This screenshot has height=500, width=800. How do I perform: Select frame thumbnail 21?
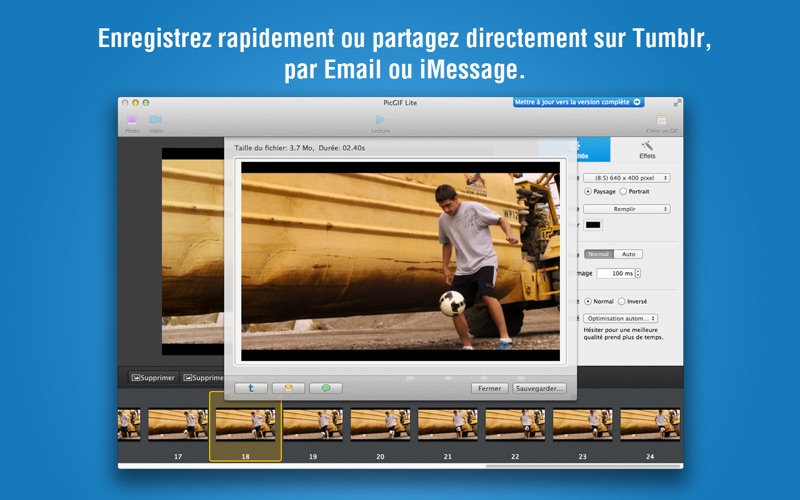click(x=447, y=424)
